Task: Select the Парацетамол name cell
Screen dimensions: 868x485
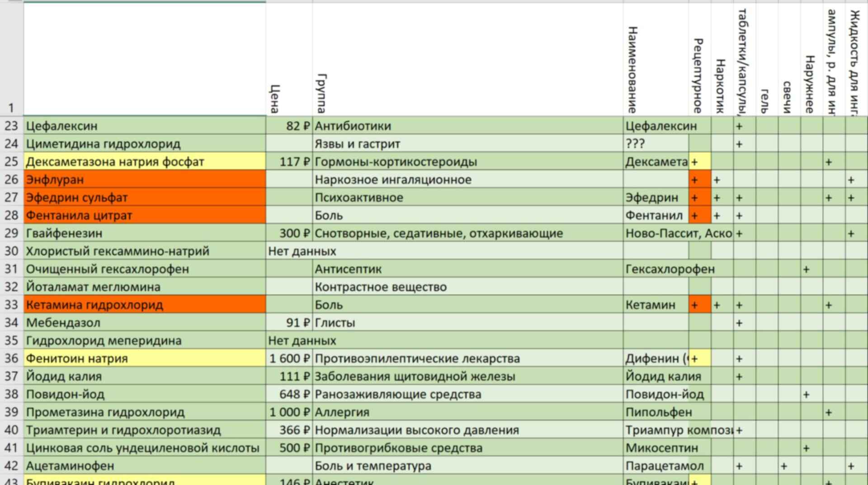Action: pos(656,466)
